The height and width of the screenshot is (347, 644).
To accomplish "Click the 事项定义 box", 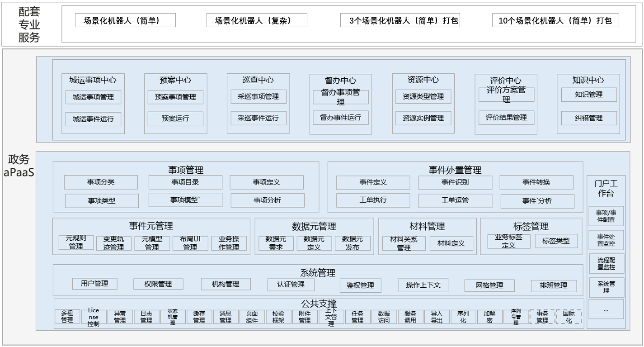I will click(x=267, y=182).
